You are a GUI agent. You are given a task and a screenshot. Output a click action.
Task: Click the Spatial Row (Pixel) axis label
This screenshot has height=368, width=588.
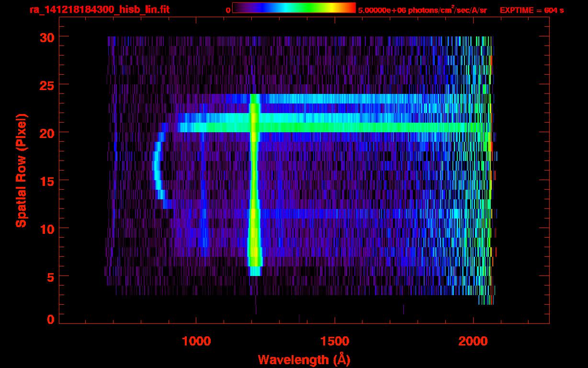point(21,171)
